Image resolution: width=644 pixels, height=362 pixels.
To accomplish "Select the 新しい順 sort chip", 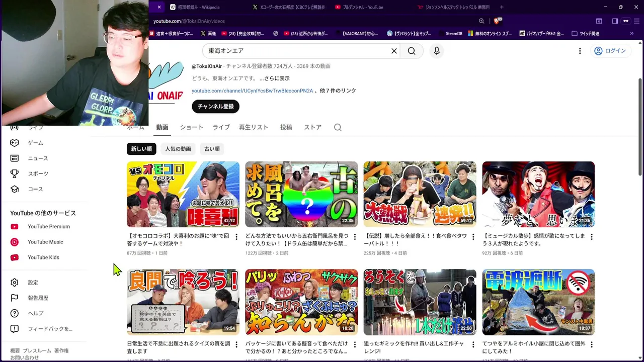I will pyautogui.click(x=141, y=149).
